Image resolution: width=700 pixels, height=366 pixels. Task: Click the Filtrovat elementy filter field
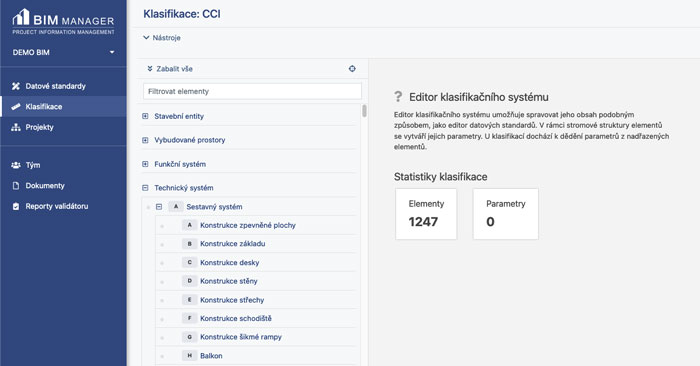252,92
